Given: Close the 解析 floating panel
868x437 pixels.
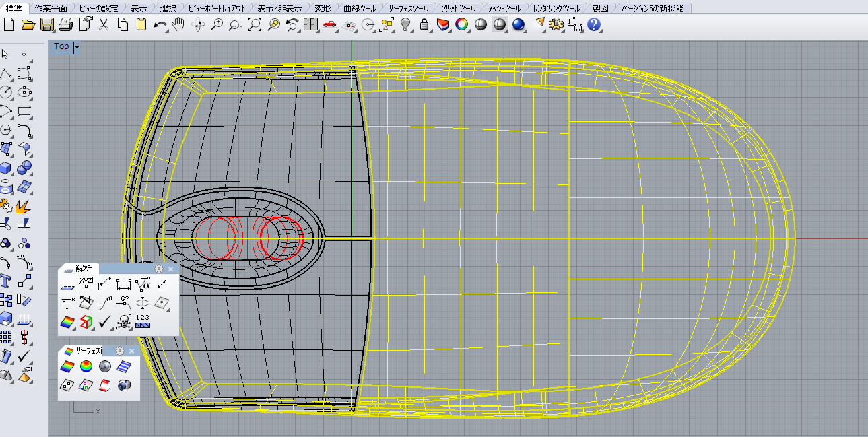Looking at the screenshot, I should coord(170,269).
